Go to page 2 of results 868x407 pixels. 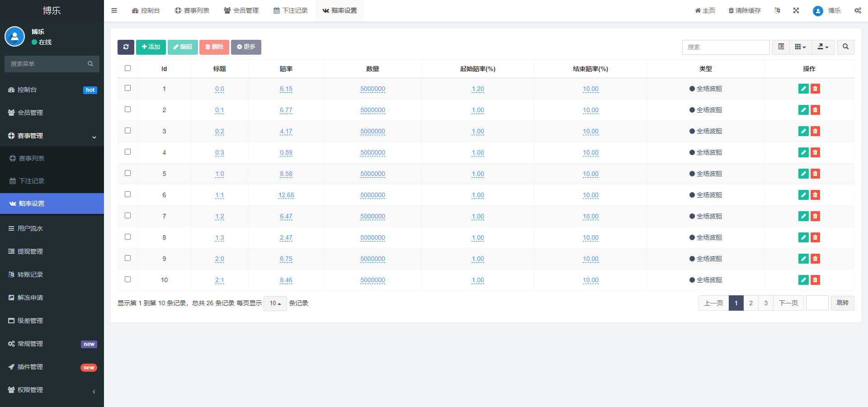coord(751,303)
